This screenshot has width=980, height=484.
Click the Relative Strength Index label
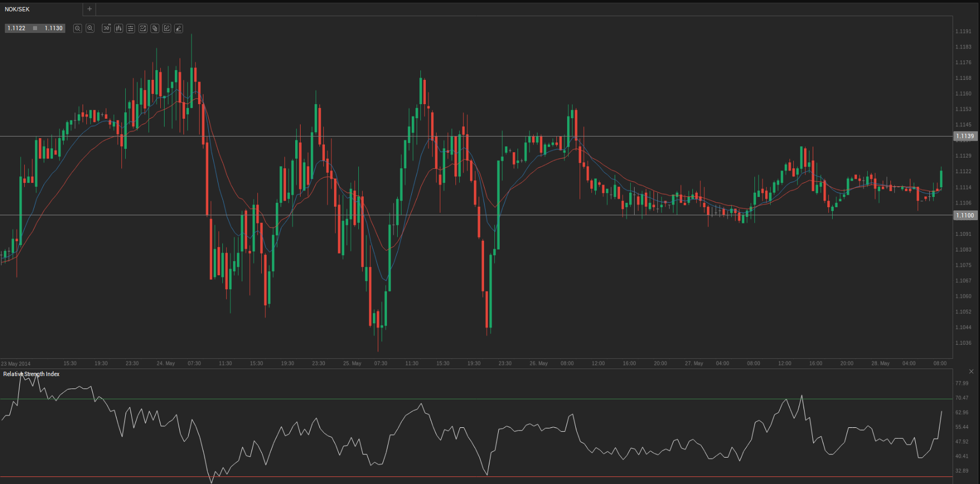(x=31, y=374)
